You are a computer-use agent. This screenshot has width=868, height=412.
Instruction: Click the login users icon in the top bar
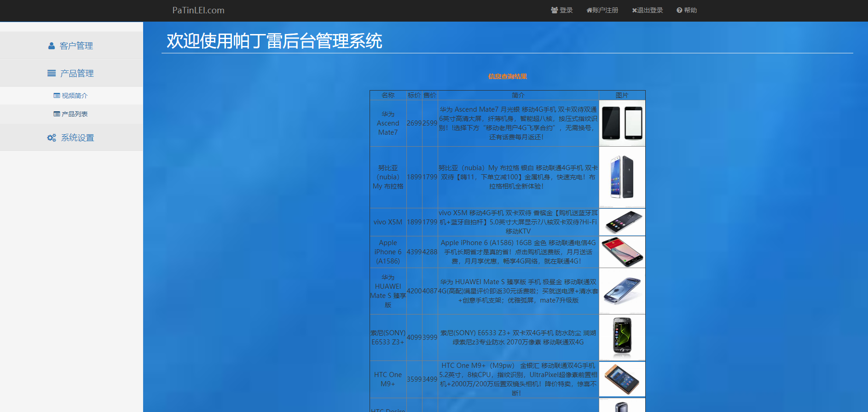coord(554,10)
